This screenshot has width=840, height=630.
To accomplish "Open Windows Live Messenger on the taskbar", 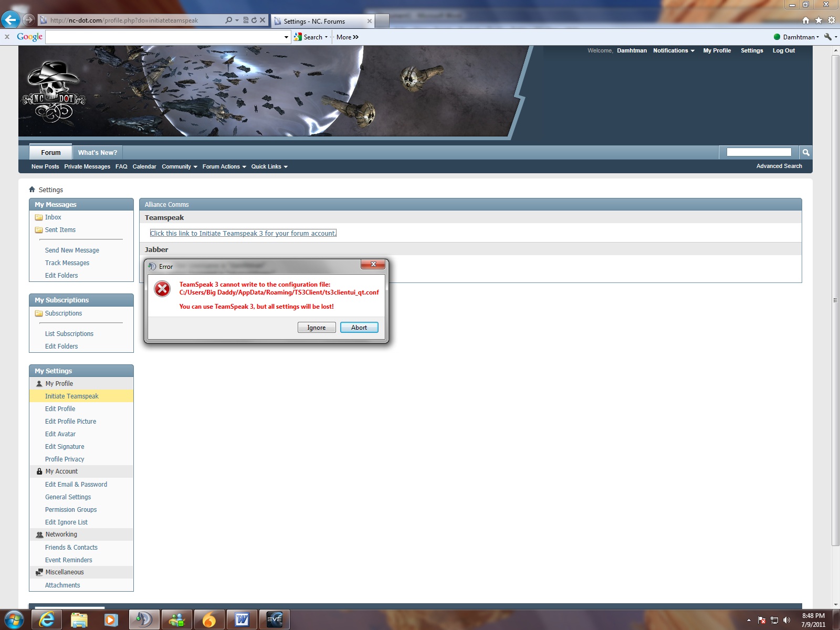I will [176, 620].
